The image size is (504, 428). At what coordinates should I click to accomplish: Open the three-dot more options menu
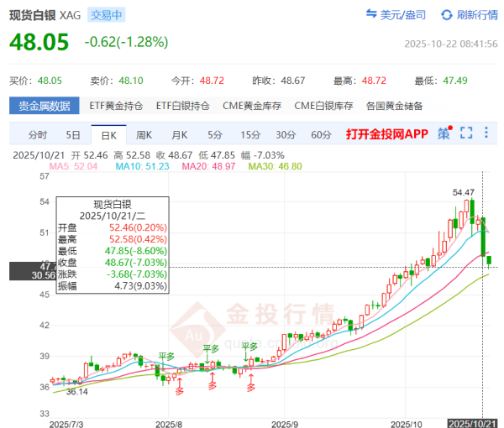(487, 133)
